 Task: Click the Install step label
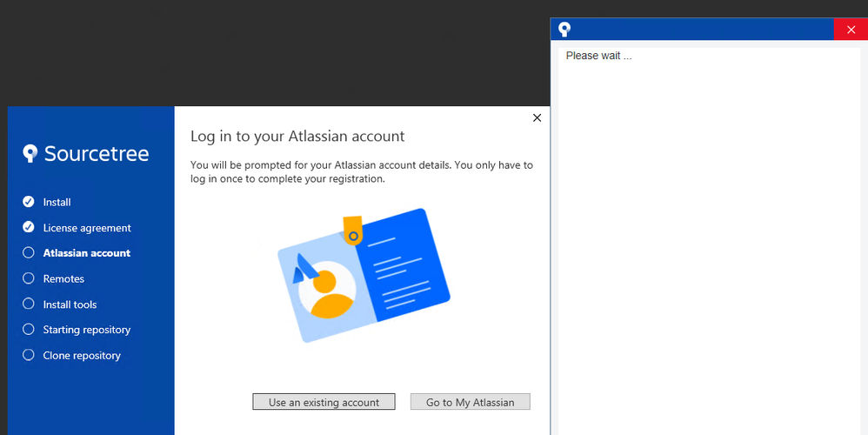[57, 202]
